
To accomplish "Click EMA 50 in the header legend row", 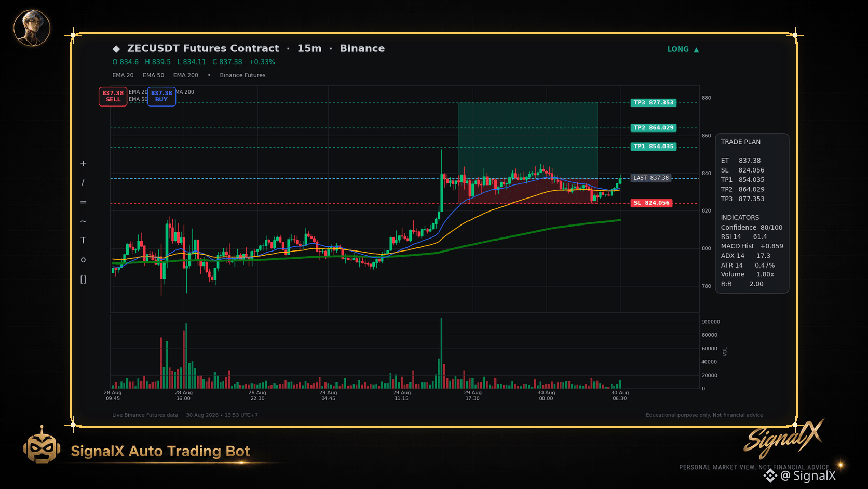I will [x=154, y=75].
